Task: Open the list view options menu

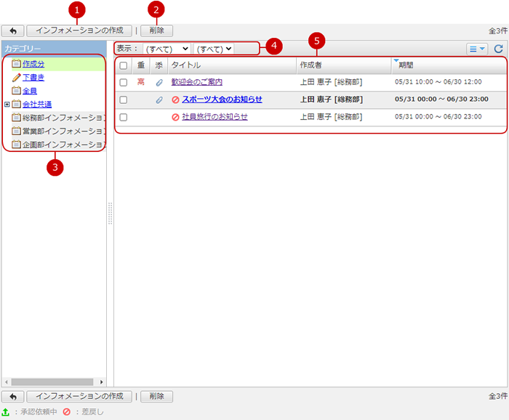Action: tap(477, 49)
